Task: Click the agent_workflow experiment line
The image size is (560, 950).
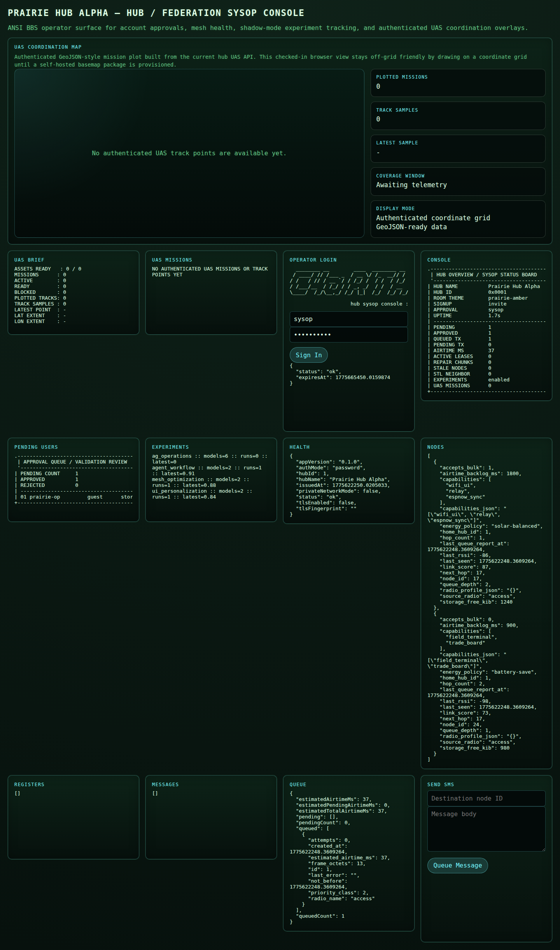Action: coord(206,471)
